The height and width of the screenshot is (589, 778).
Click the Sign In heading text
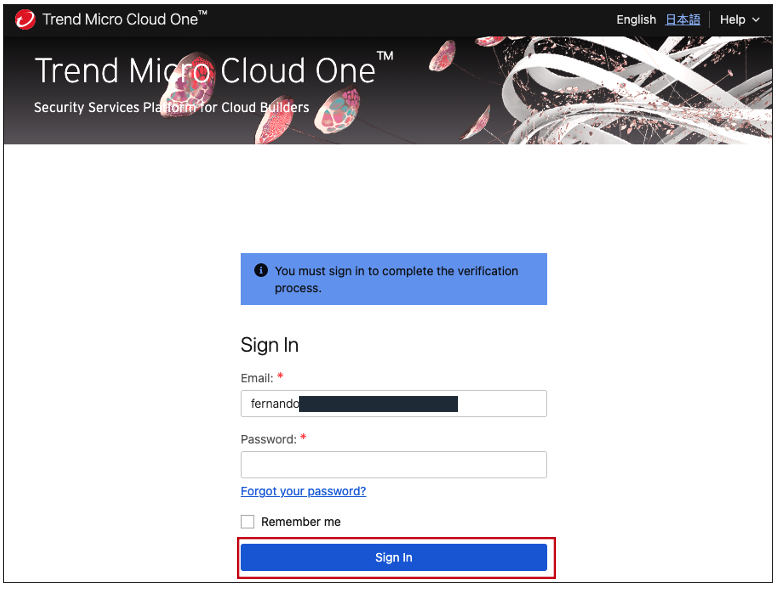[269, 345]
